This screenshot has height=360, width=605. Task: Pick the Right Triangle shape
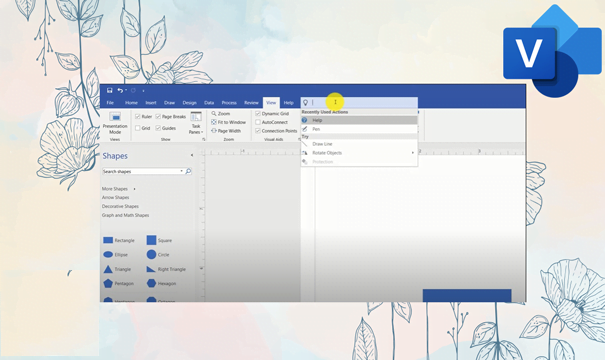point(166,269)
